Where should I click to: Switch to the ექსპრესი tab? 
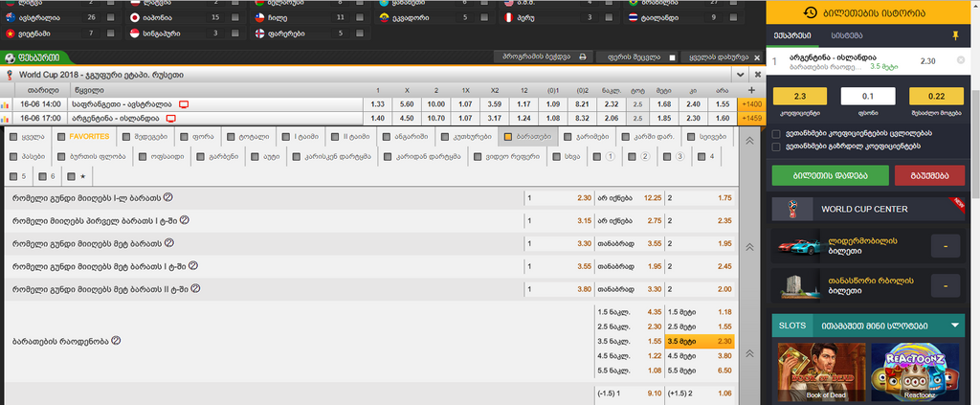coord(791,36)
